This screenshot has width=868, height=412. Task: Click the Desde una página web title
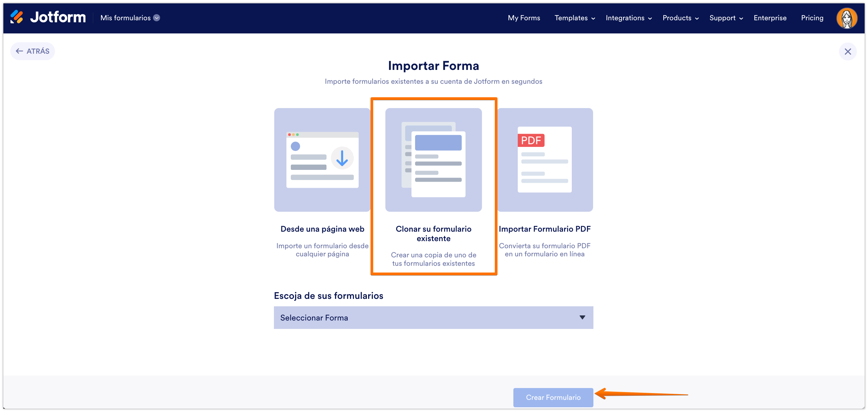coord(322,229)
